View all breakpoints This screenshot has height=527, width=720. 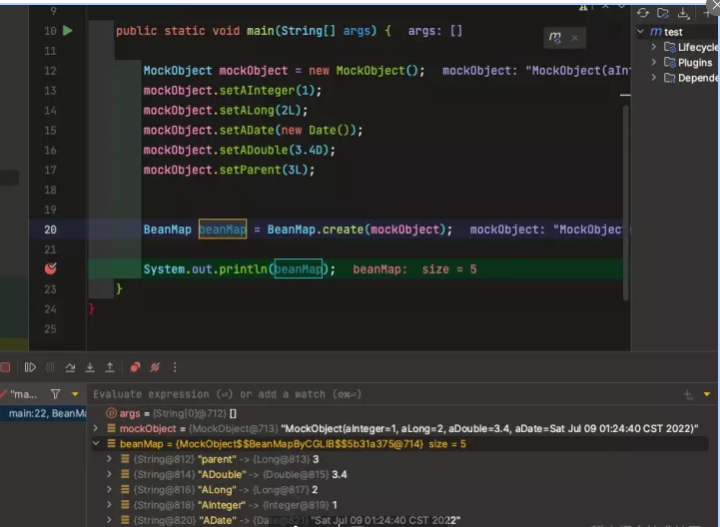[135, 367]
